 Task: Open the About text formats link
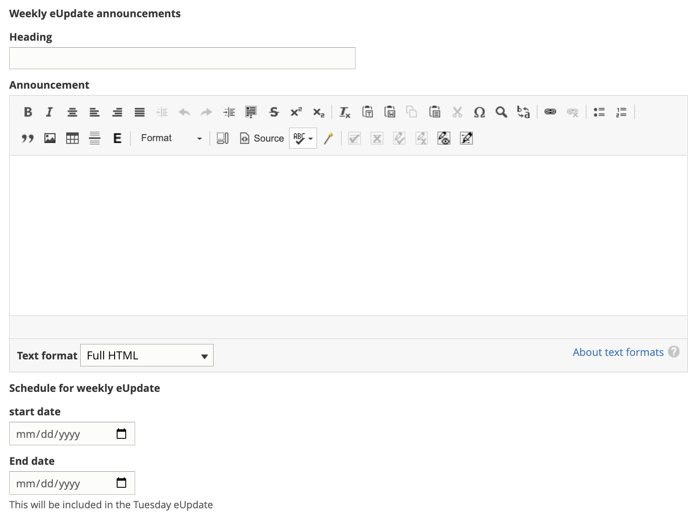pyautogui.click(x=618, y=352)
